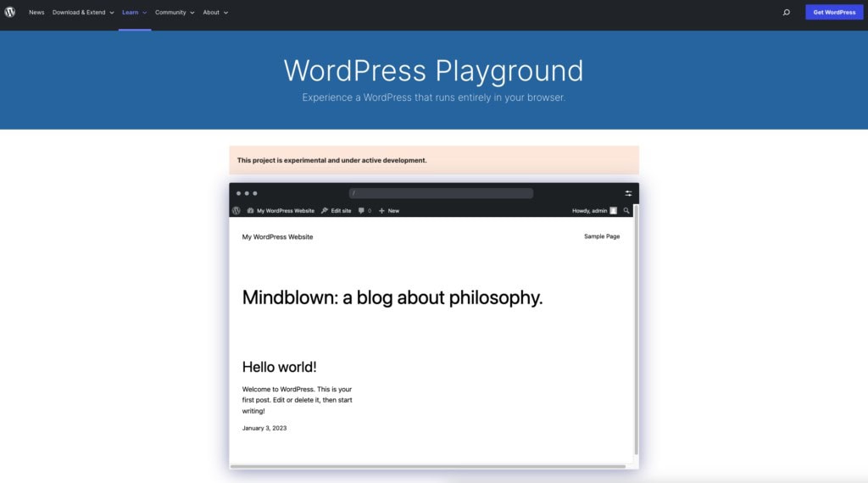Expand the Community dropdown menu

(x=174, y=13)
